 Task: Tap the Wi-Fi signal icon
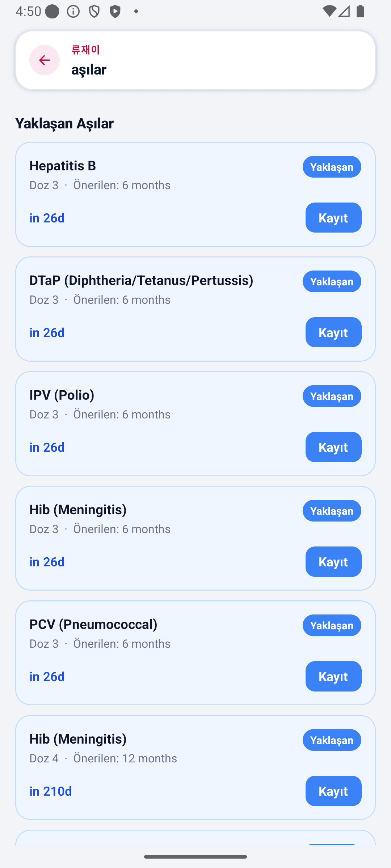[x=329, y=11]
